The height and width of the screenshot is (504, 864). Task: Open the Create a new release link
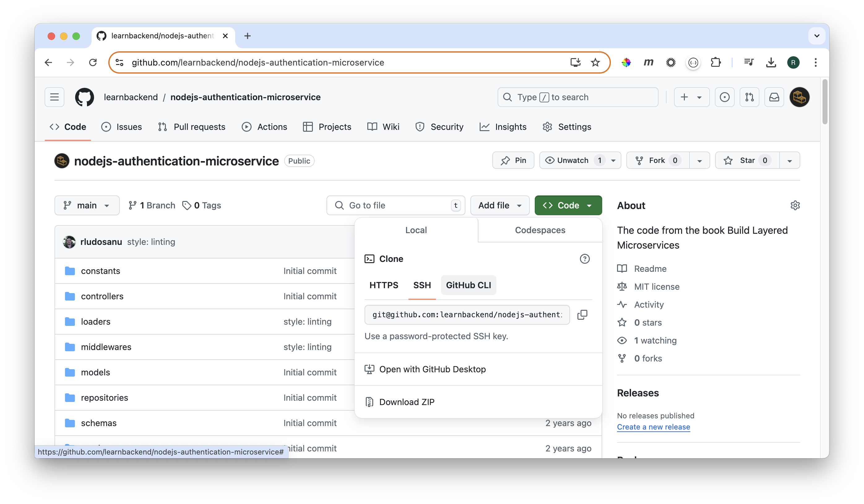(654, 427)
